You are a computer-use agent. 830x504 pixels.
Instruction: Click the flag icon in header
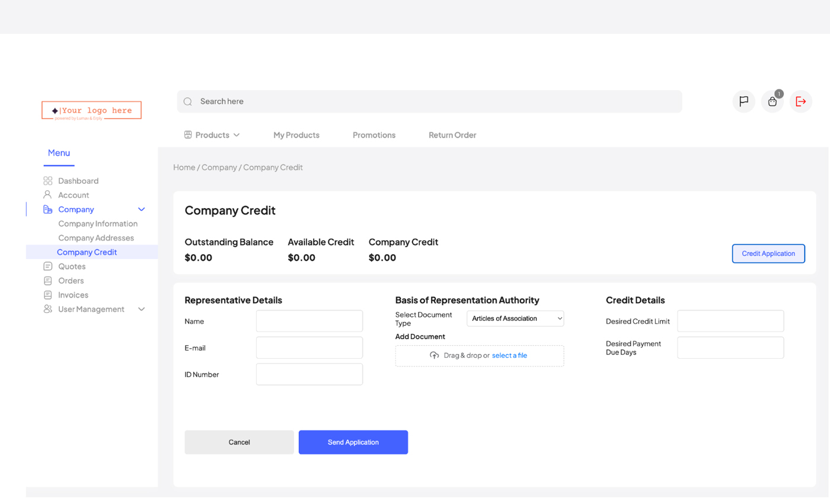tap(743, 101)
